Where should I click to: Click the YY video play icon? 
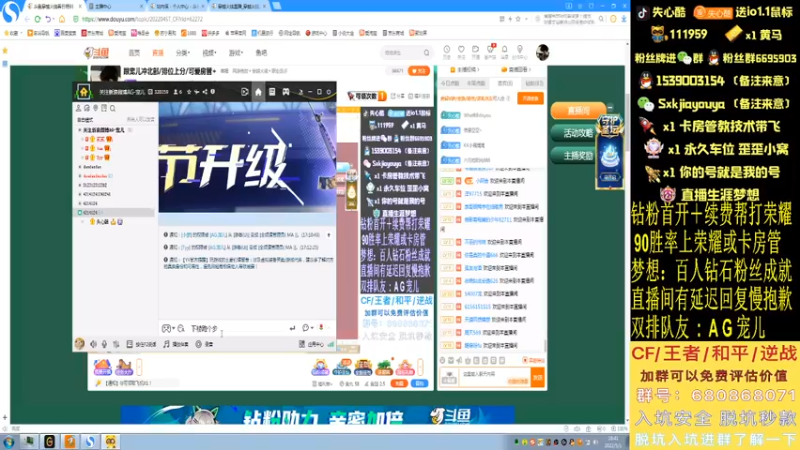244,92
